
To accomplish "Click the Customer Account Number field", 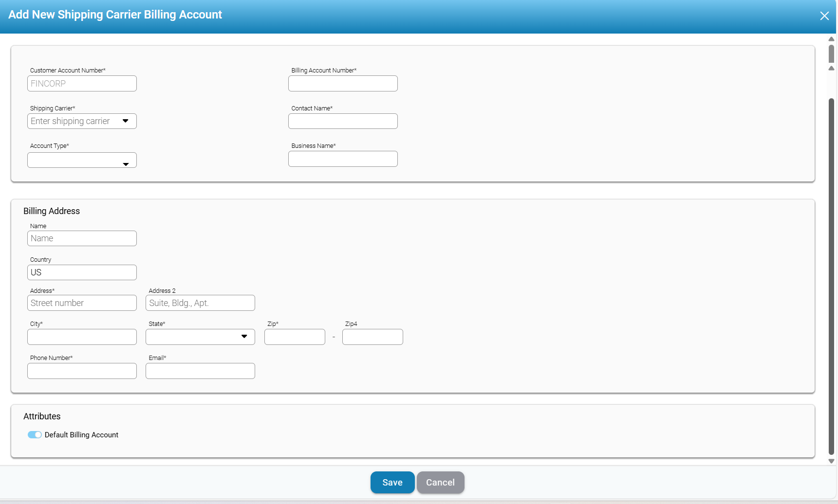I will point(82,84).
